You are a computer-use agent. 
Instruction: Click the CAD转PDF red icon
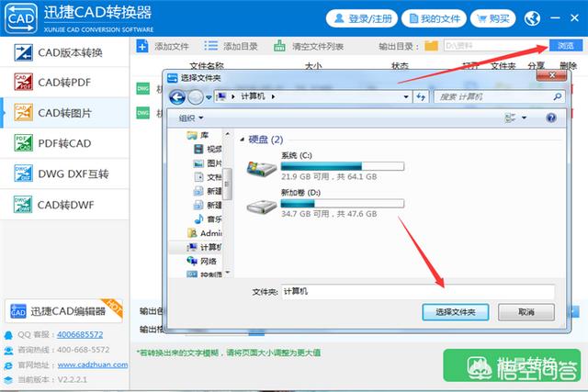coord(23,82)
